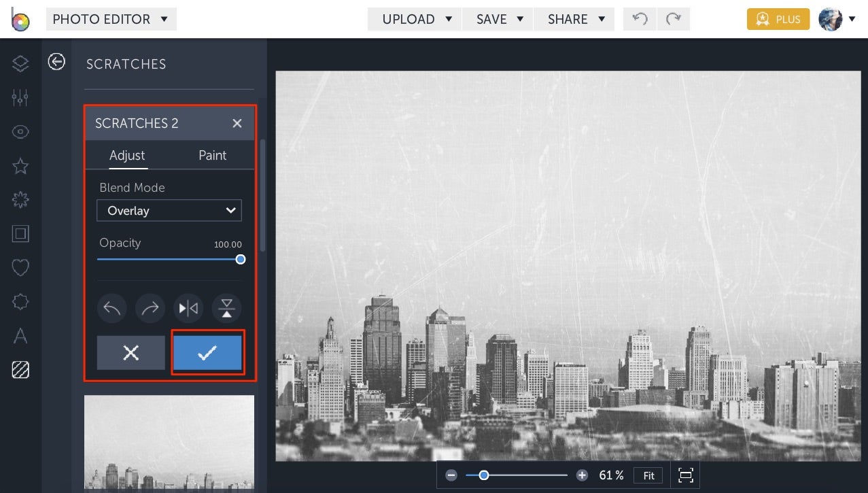Select the Text tool icon
Screen dimensions: 868x493
20,335
